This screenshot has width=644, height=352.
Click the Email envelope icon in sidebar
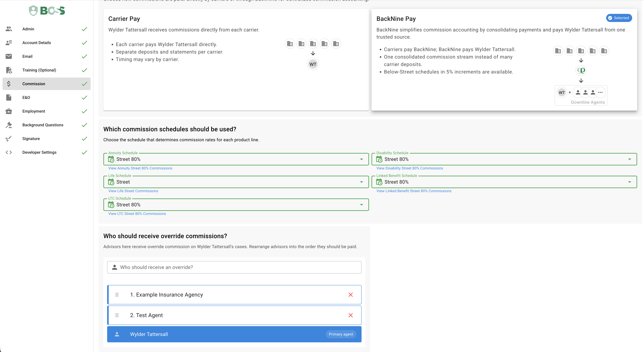(9, 57)
